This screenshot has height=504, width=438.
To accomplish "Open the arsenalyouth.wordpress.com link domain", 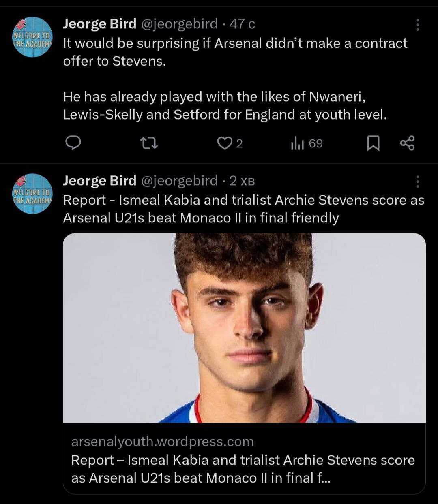I will [162, 441].
